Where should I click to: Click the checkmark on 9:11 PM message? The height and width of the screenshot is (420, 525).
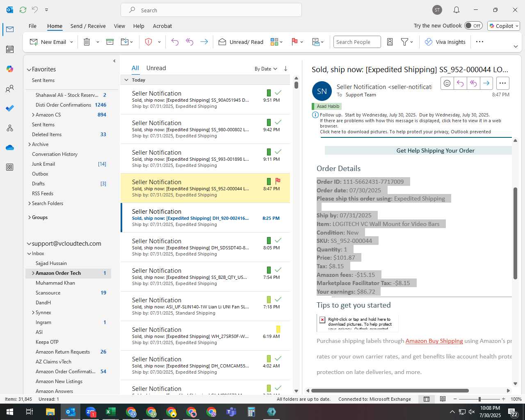[278, 152]
